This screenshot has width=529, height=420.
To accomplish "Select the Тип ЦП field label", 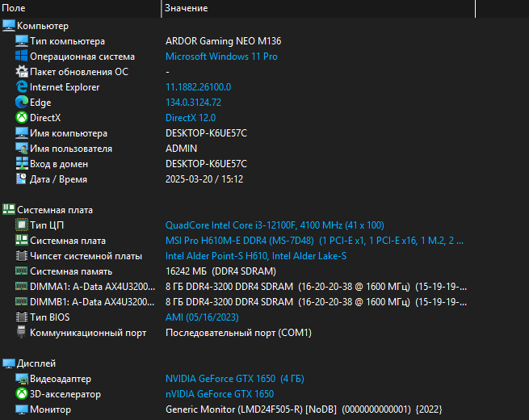I will [x=47, y=225].
